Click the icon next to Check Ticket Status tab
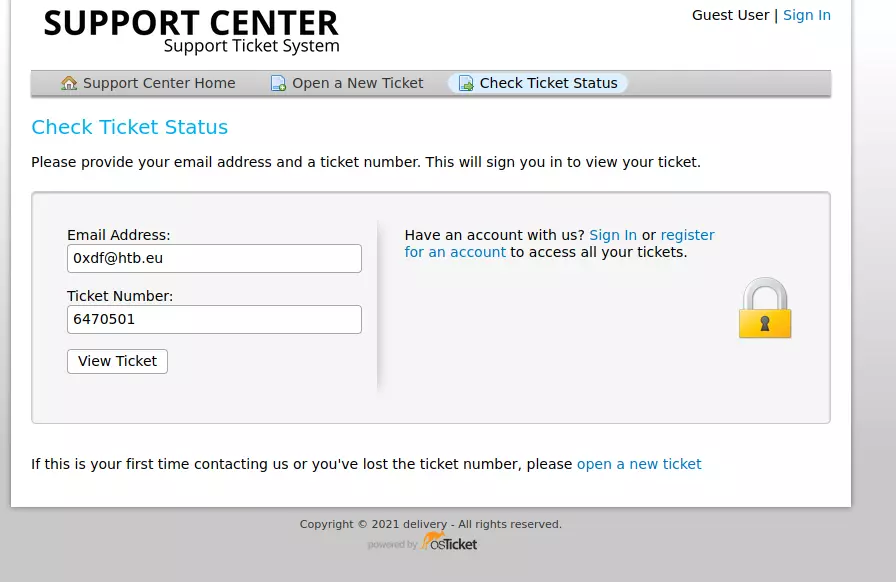Screen dimensions: 896x582 [466, 83]
